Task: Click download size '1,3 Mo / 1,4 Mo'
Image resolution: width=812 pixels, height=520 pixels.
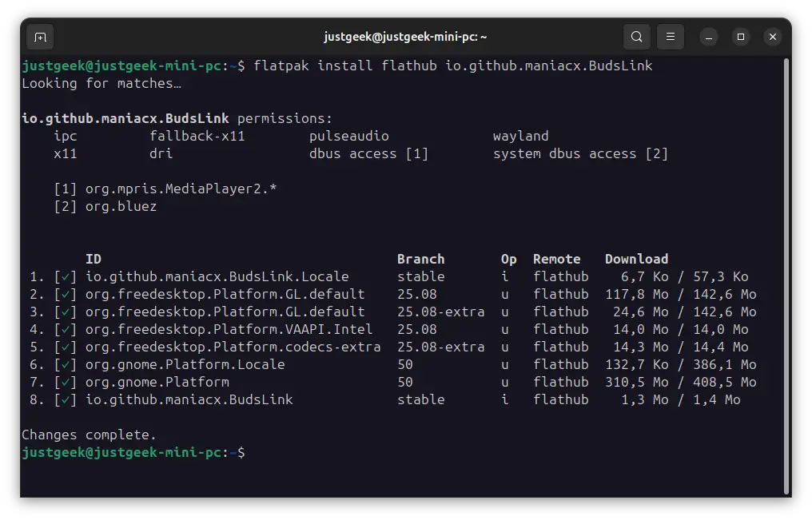Action: click(681, 400)
